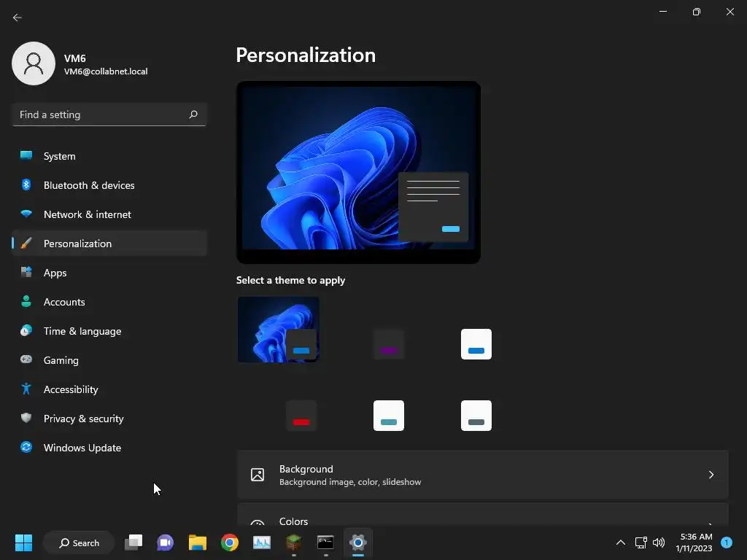
Task: Click the Settings gear in the taskbar
Action: point(357,542)
